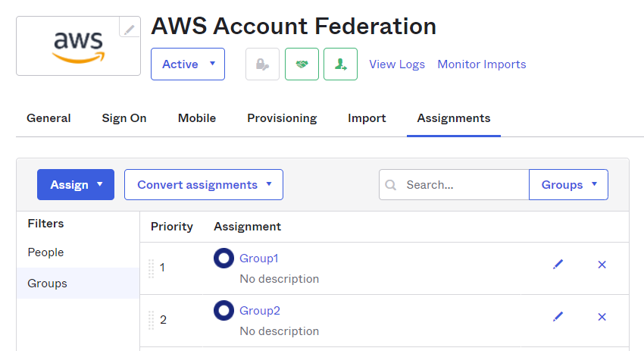644x351 pixels.
Task: Select the People filter
Action: coord(45,252)
